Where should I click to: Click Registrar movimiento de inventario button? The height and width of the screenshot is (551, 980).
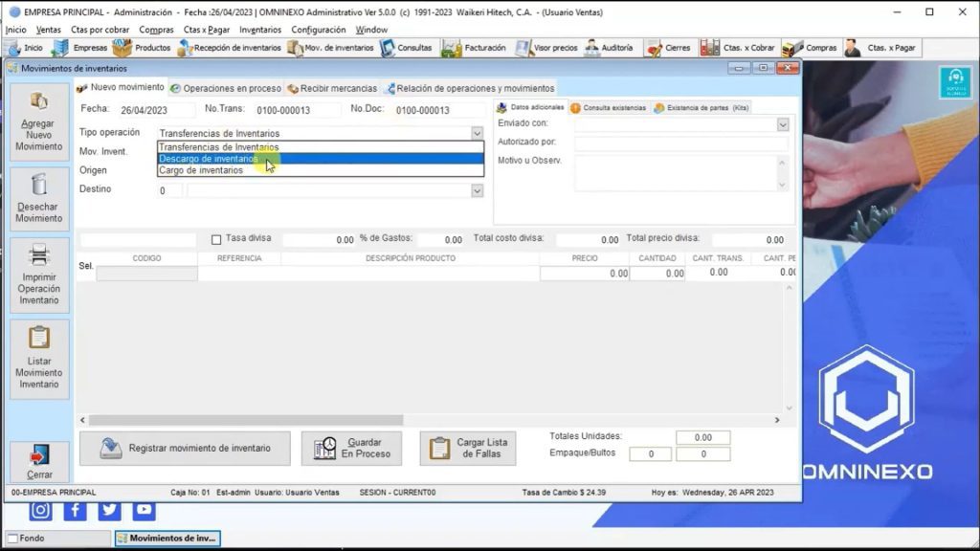(185, 449)
